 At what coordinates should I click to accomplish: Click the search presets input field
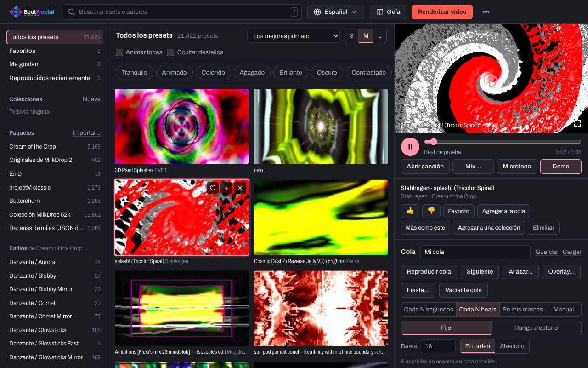point(182,12)
